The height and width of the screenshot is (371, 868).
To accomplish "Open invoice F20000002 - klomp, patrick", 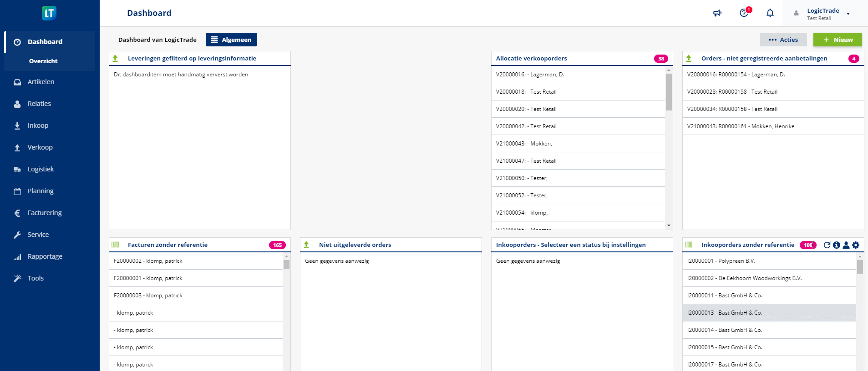I will point(148,261).
